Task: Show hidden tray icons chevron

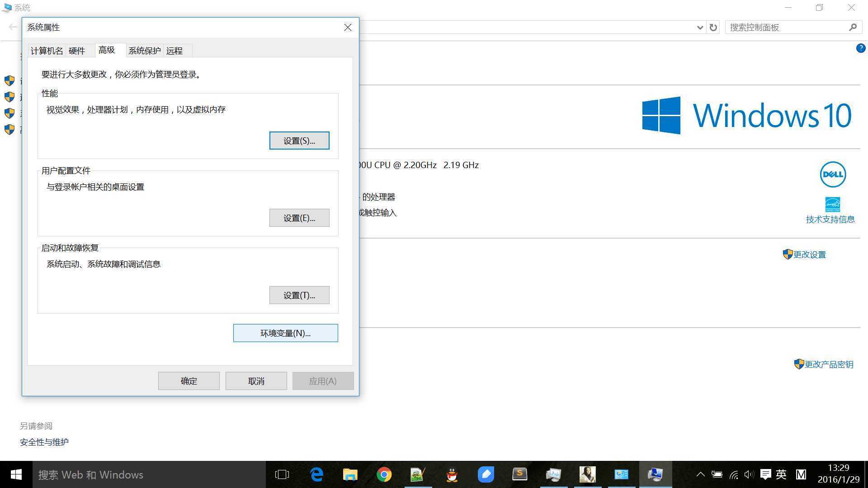Action: point(700,474)
